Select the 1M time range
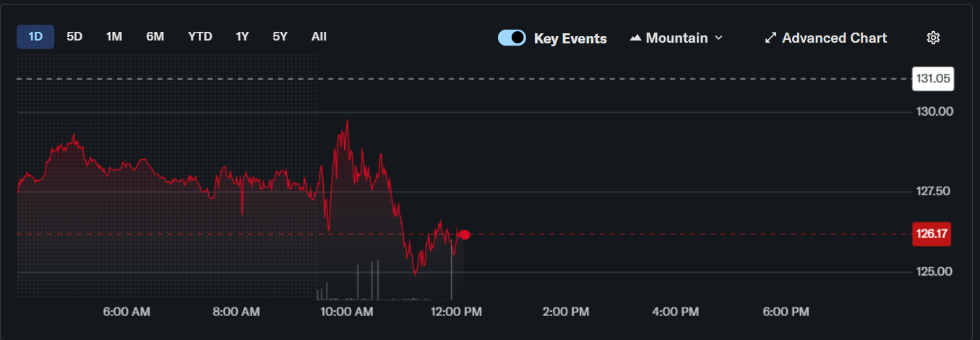 click(113, 36)
